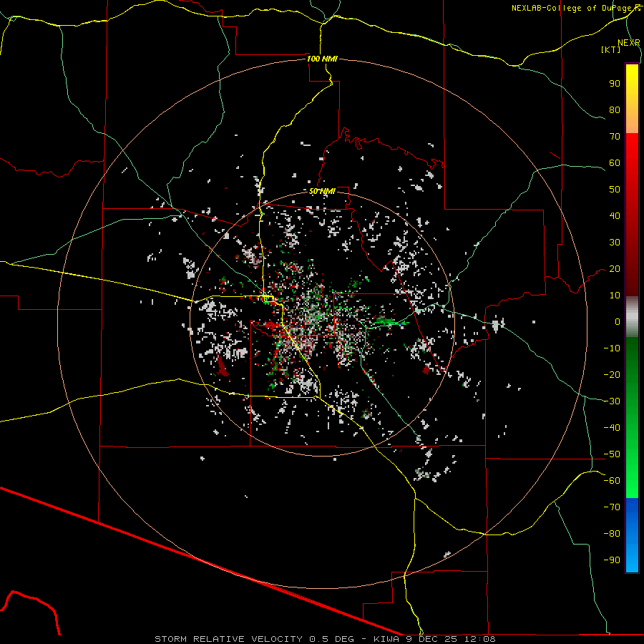
Task: Click the 20 value on velocity scale
Action: click(615, 269)
